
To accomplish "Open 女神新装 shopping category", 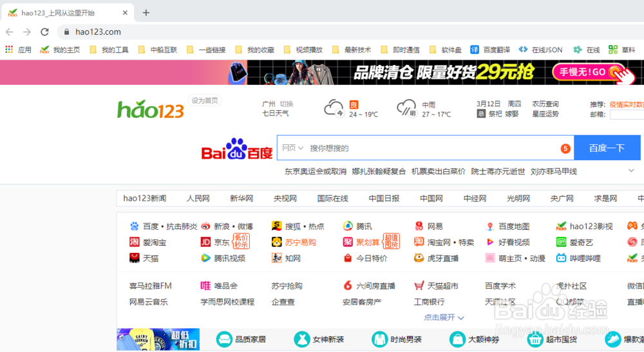I will (x=319, y=339).
